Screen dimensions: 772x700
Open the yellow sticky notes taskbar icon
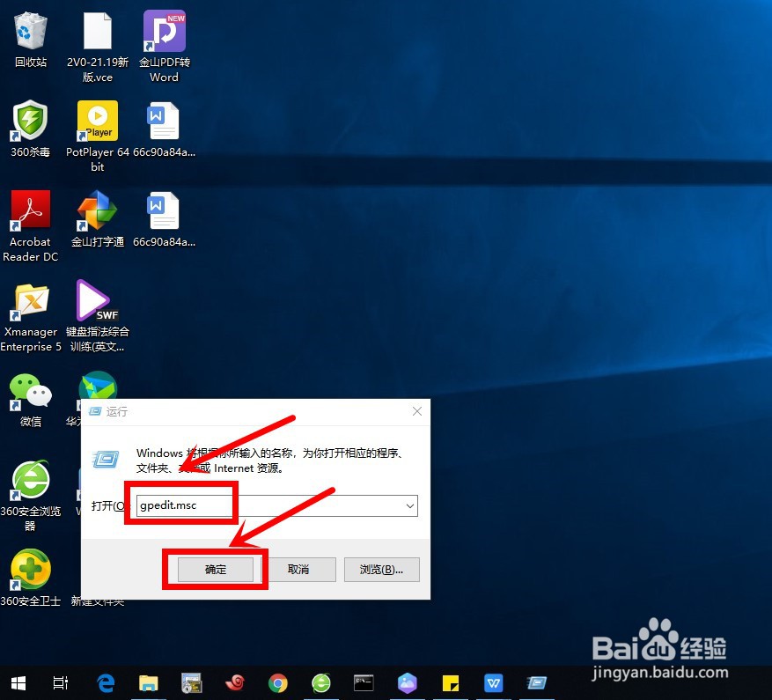pyautogui.click(x=451, y=683)
